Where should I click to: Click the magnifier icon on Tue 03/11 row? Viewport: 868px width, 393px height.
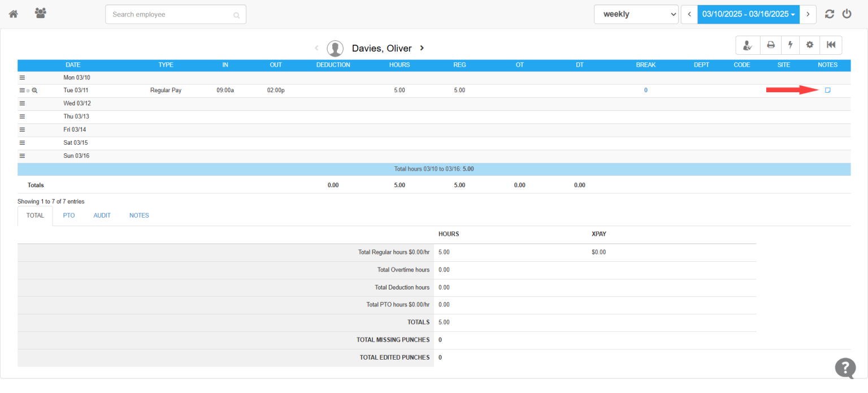point(34,90)
